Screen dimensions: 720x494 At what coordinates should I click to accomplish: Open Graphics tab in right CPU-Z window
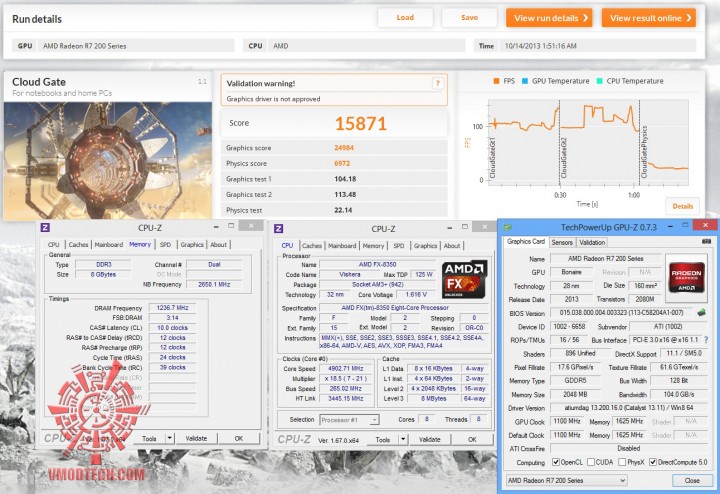point(426,246)
